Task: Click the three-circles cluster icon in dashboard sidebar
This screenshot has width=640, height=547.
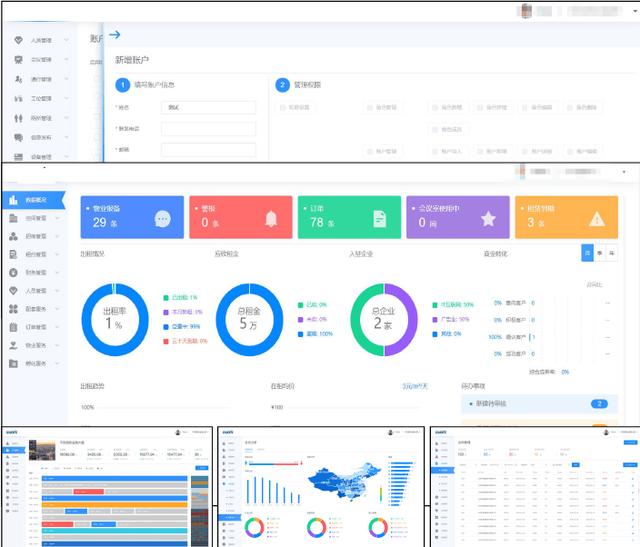Action: 13,236
